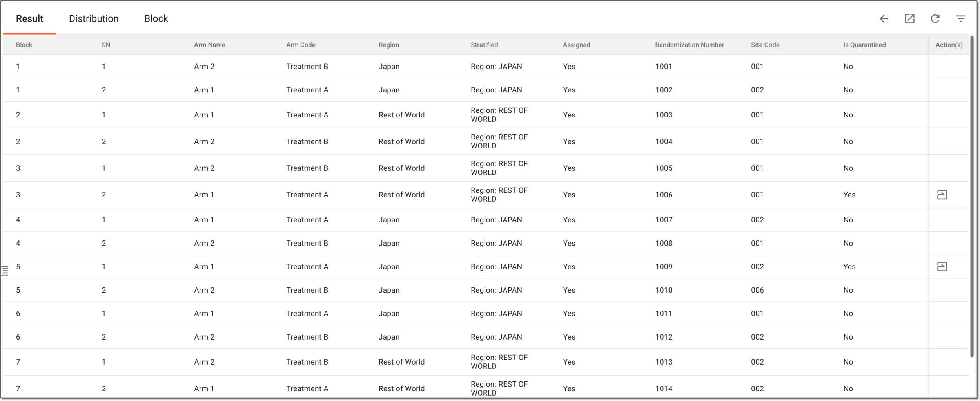Click 'Region: JAPAN' in row 1007

pyautogui.click(x=496, y=220)
